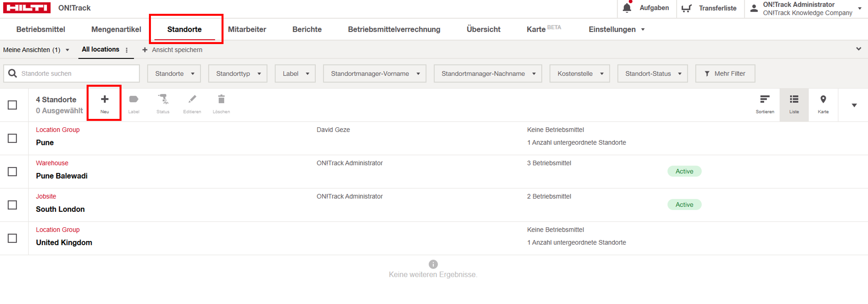Open the United Kingdom location group
868x304 pixels.
click(64, 243)
